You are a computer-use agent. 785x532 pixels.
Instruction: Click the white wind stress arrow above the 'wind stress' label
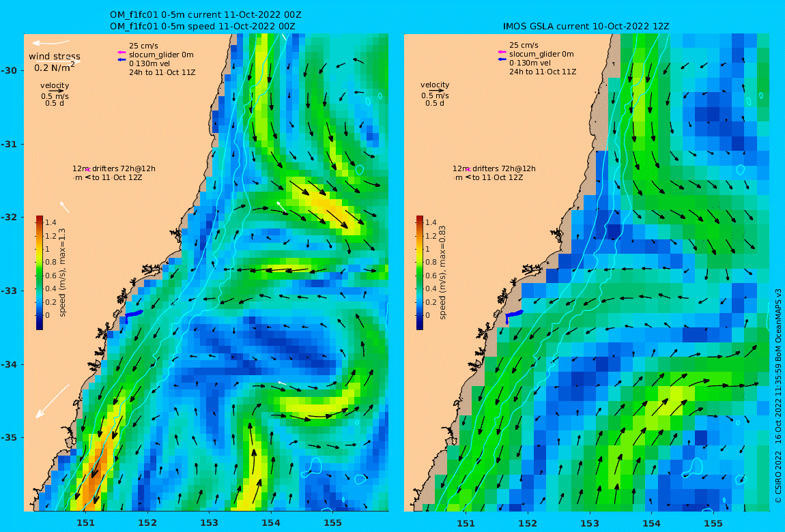[50, 43]
